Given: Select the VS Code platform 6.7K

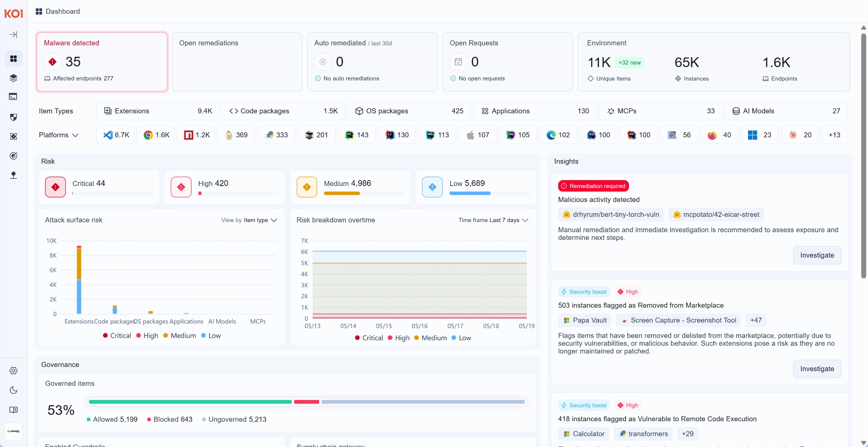Looking at the screenshot, I should pos(116,135).
